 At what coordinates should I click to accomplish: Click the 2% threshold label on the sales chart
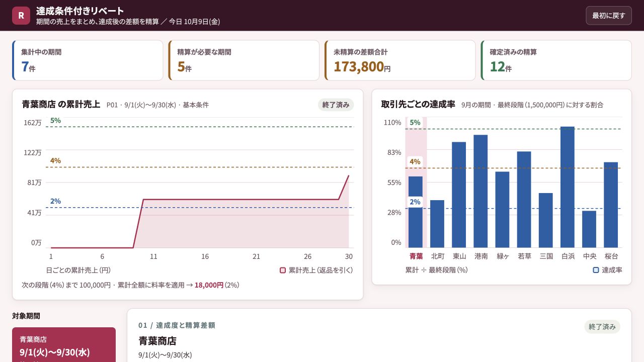[55, 201]
